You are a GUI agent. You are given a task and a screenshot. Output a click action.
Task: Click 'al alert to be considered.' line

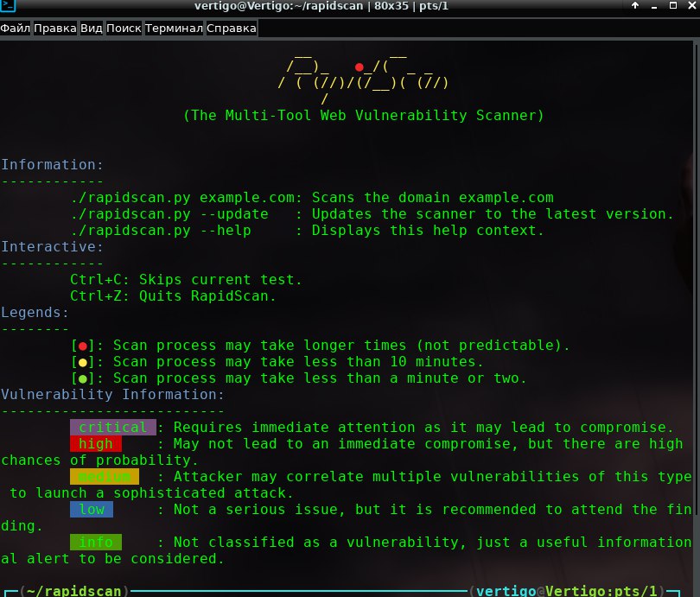click(112, 559)
